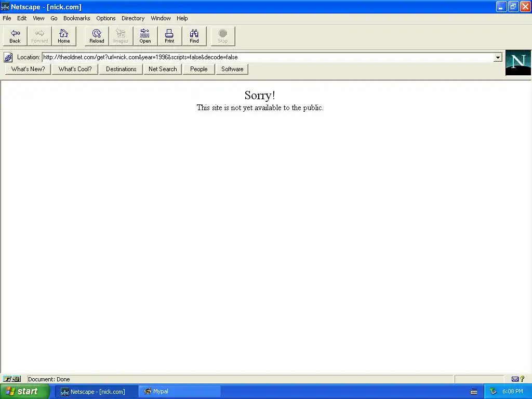Open the Windows start menu

point(24,392)
